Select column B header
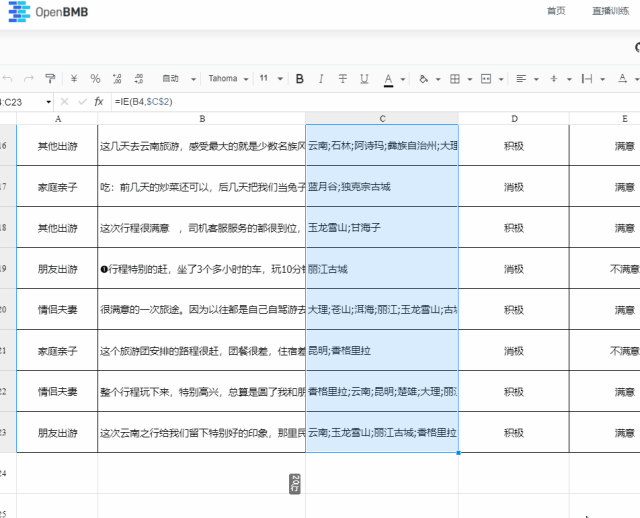This screenshot has width=640, height=518. [202, 118]
